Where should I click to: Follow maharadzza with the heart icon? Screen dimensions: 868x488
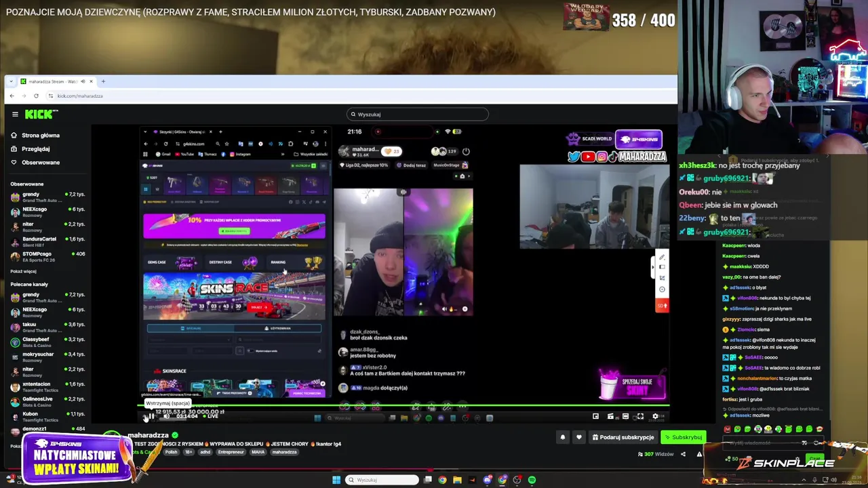click(578, 437)
